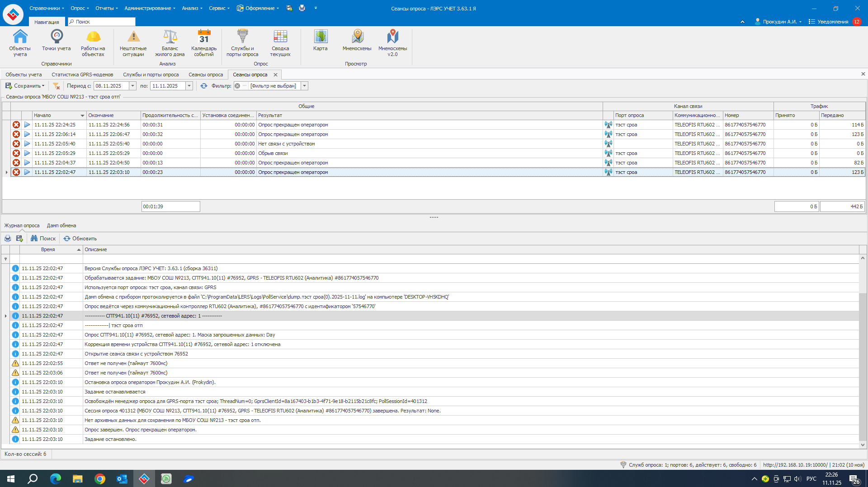Image resolution: width=868 pixels, height=487 pixels.
Task: Expand the Период с date dropdown
Action: (x=133, y=86)
